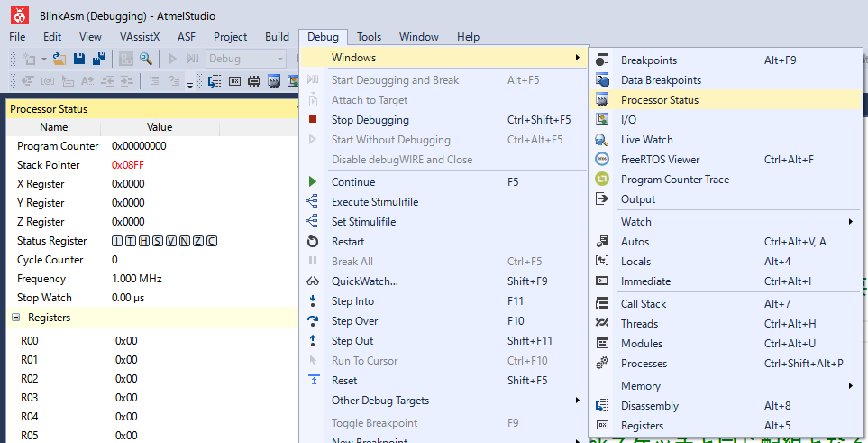Image resolution: width=868 pixels, height=443 pixels.
Task: Click the QuickWatch glasses icon
Action: 313,281
